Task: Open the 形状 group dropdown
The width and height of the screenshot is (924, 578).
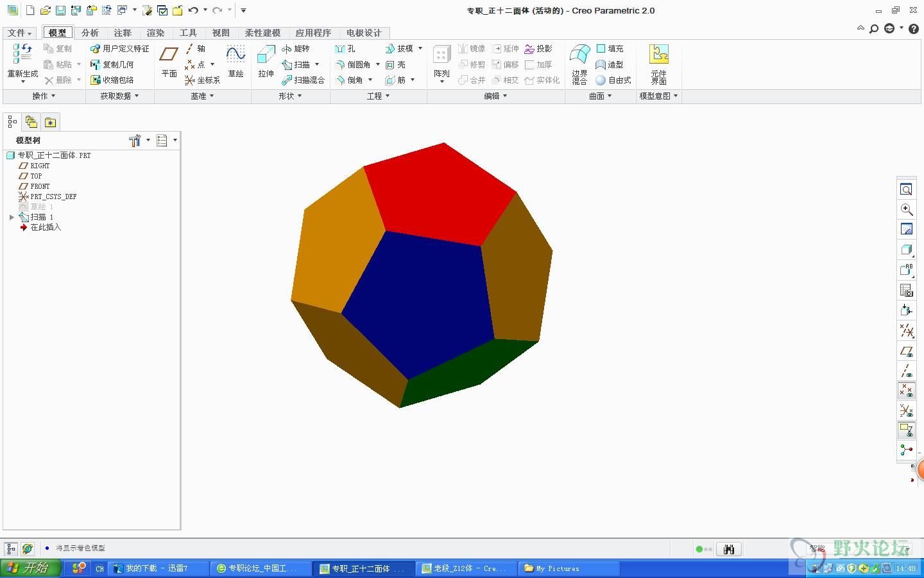Action: [x=290, y=96]
